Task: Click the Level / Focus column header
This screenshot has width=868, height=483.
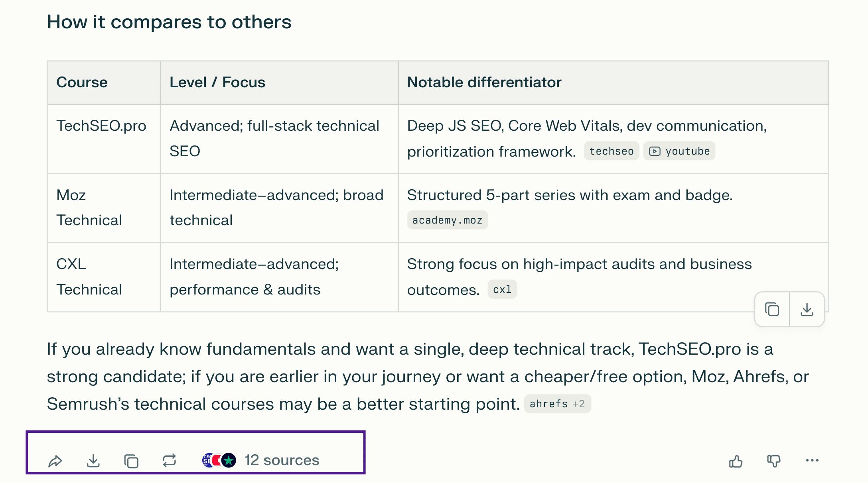Action: coord(217,82)
